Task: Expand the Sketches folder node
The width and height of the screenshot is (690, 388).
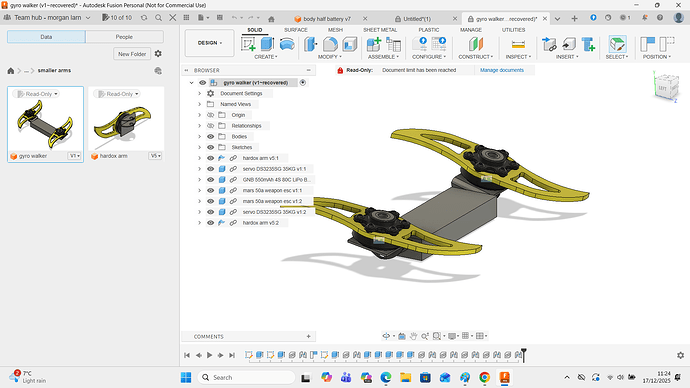Action: click(x=199, y=147)
